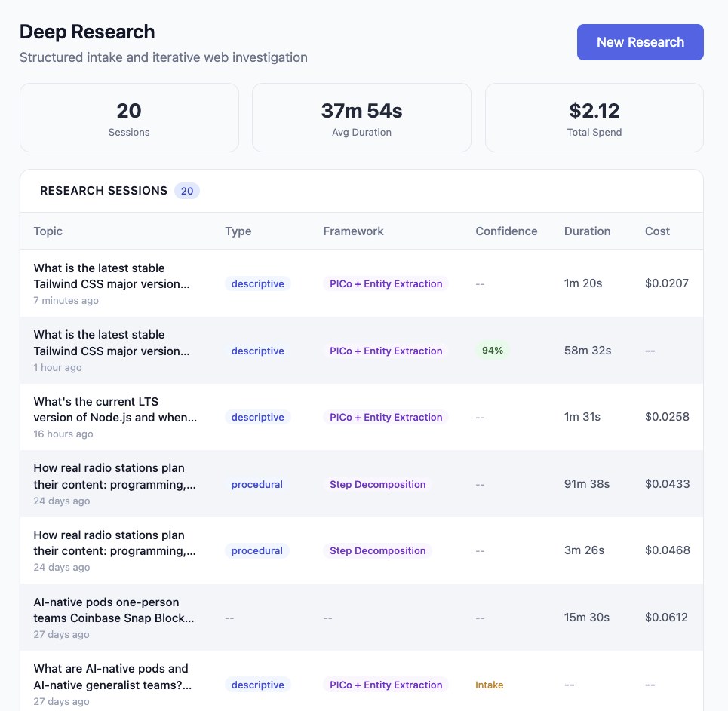Click Step Decomposition tag in $0.0468 row

(377, 550)
